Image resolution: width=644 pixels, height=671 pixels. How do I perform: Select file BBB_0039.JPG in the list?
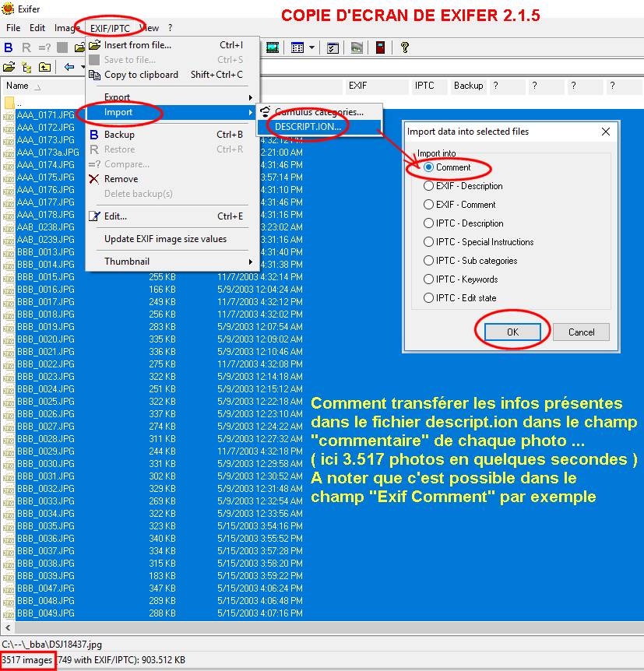pyautogui.click(x=45, y=576)
